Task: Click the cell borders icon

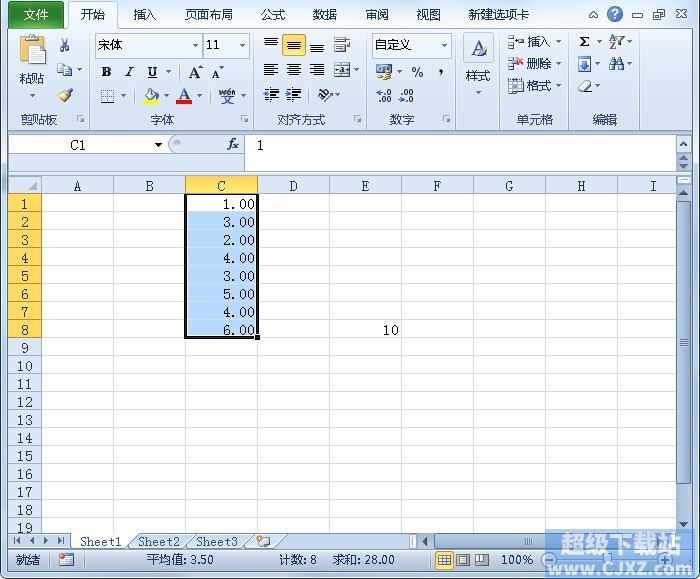Action: click(x=107, y=96)
